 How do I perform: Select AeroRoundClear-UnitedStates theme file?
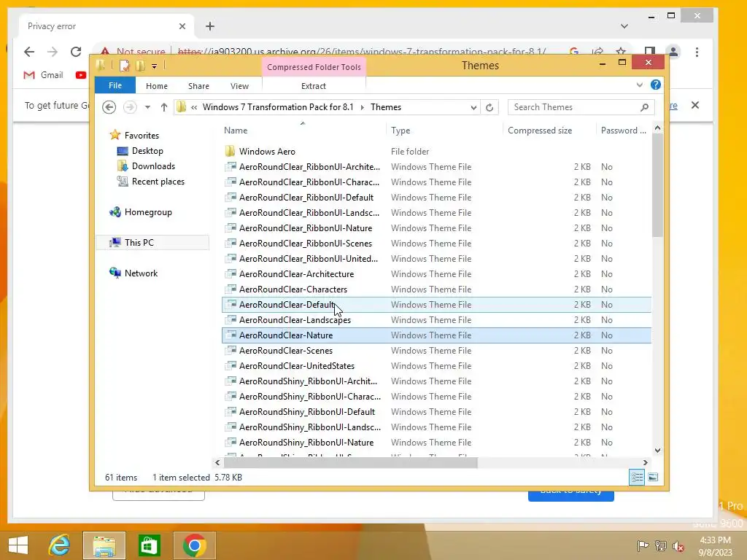[436, 366]
